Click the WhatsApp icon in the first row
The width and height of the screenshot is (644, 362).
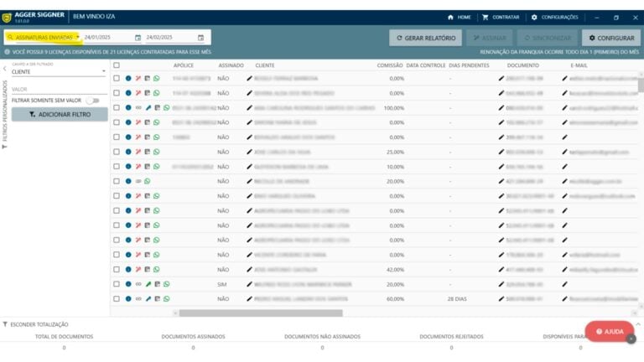(156, 78)
